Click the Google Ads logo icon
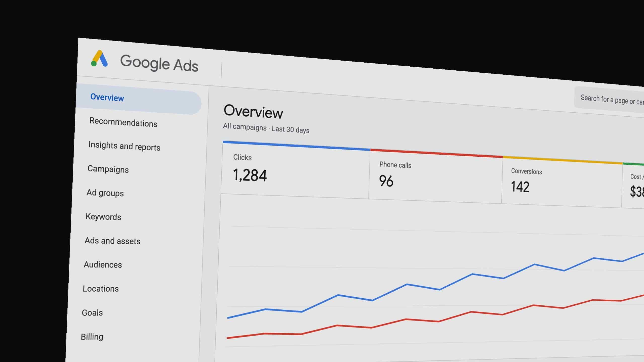The image size is (644, 362). (99, 59)
